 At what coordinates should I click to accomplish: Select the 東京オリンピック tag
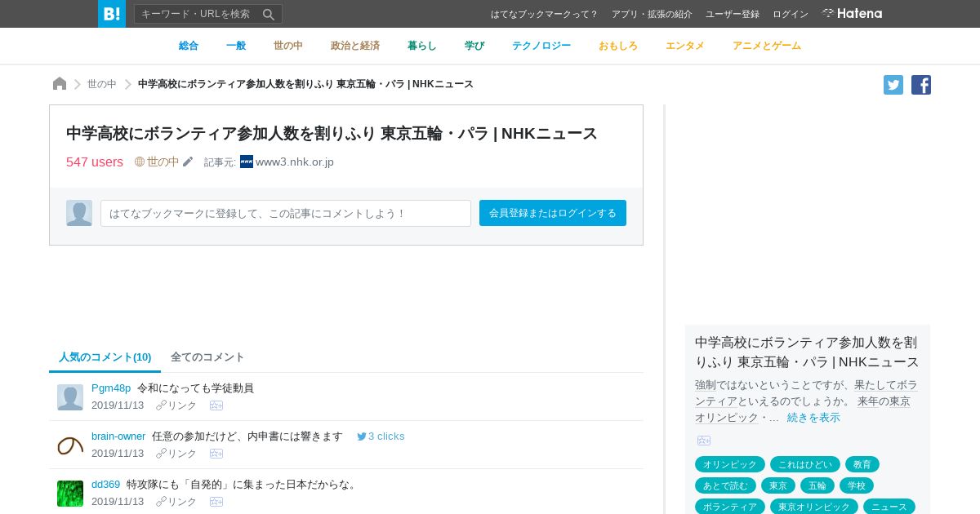[x=814, y=507]
